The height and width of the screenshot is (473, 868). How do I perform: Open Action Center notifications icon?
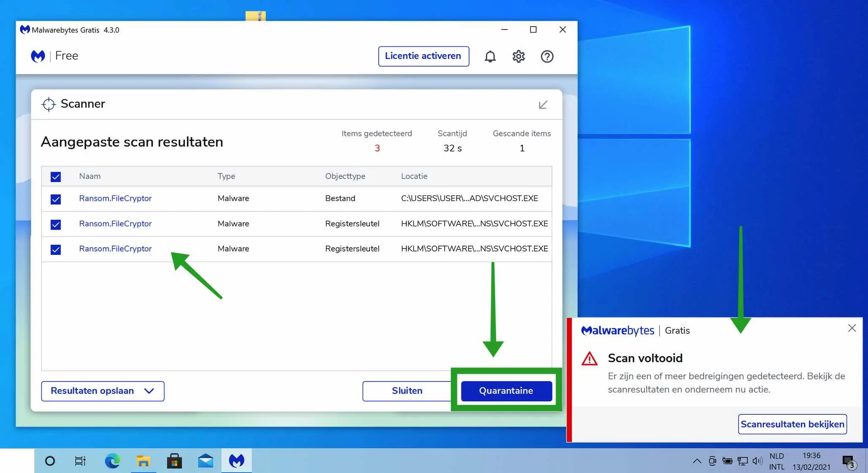pyautogui.click(x=849, y=462)
